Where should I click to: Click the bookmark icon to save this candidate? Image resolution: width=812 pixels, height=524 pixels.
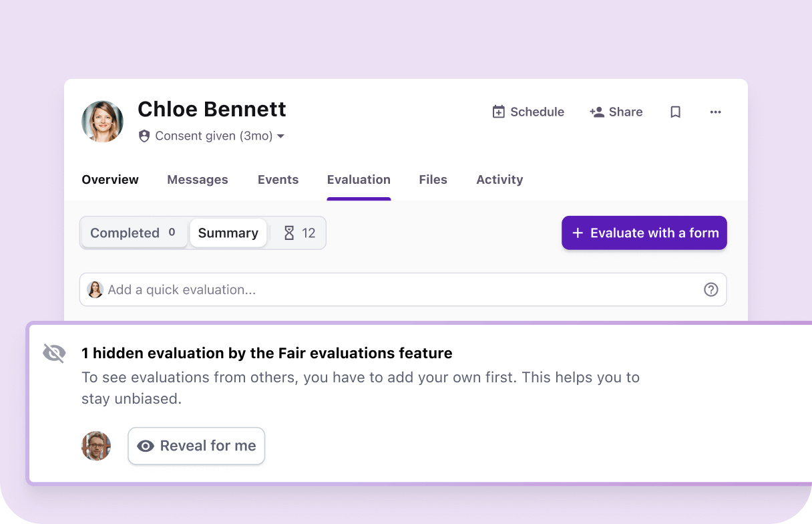coord(675,112)
